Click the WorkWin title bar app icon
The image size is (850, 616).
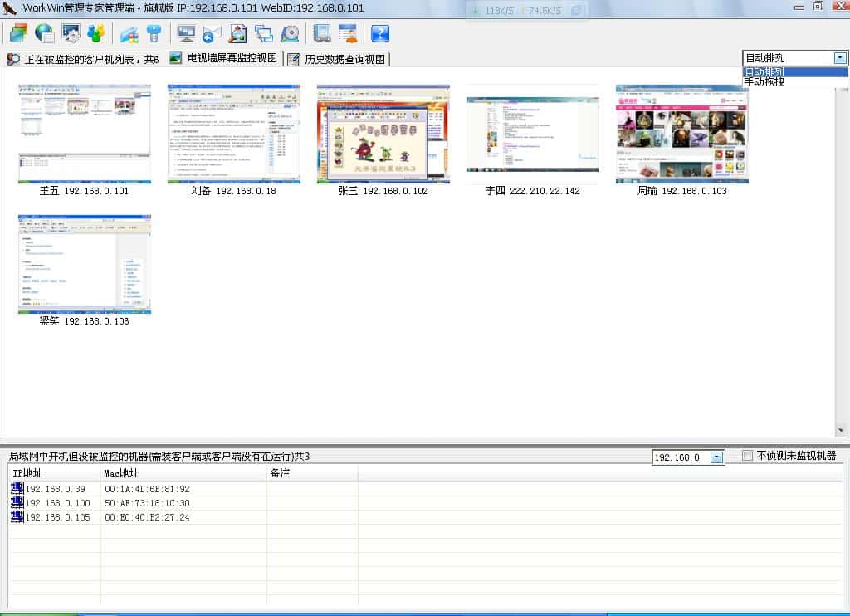(x=9, y=8)
